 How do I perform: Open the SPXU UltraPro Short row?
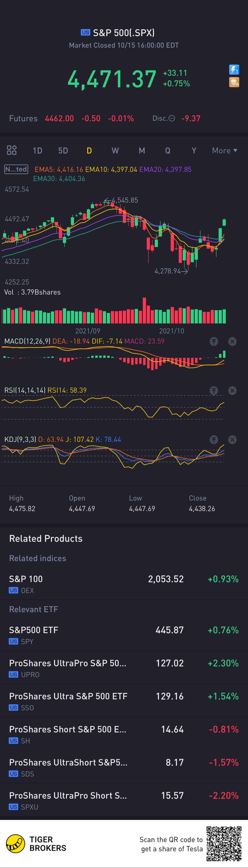coord(124,800)
